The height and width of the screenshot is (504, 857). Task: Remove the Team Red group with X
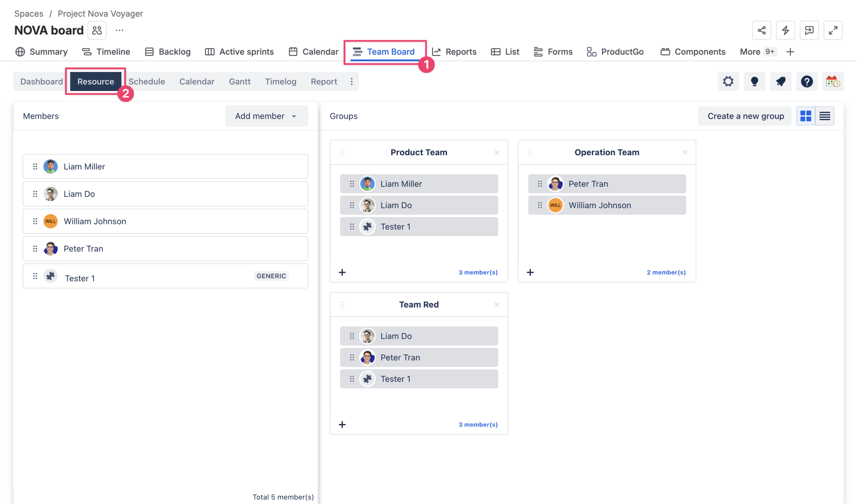tap(496, 305)
